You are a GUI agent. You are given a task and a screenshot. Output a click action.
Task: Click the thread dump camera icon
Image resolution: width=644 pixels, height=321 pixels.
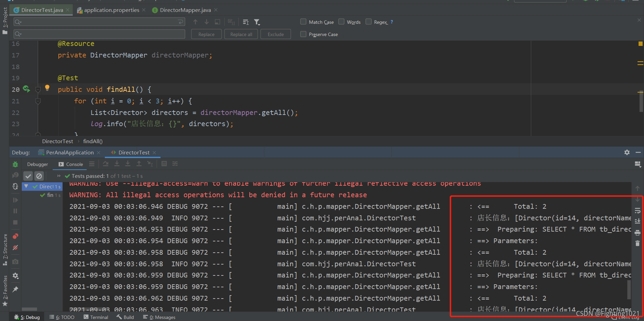click(15, 261)
